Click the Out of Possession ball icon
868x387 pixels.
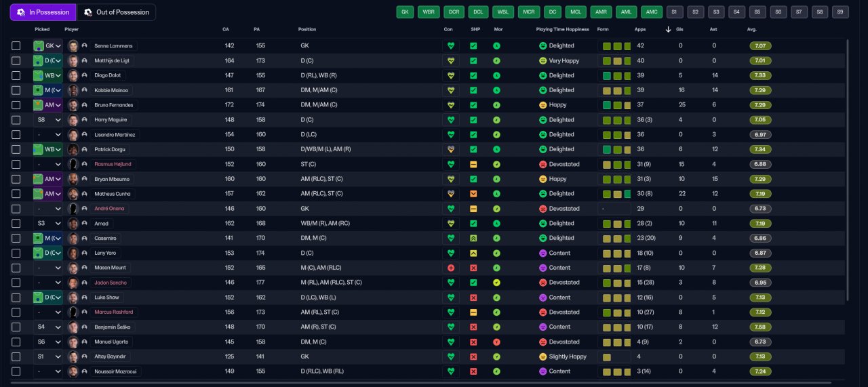(88, 12)
